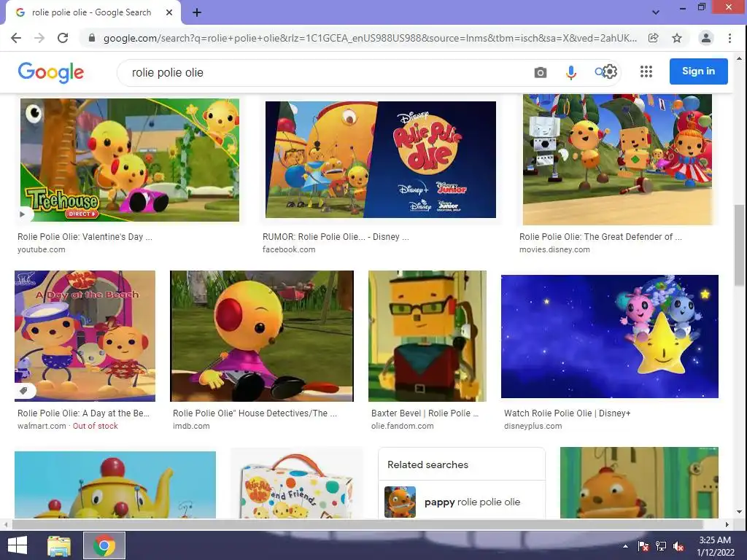Screen dimensions: 747x560
Task: Start voice search with microphone
Action: coord(570,72)
